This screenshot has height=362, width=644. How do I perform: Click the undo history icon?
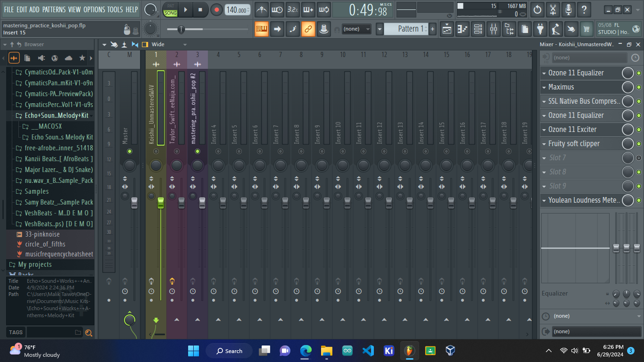click(x=537, y=9)
